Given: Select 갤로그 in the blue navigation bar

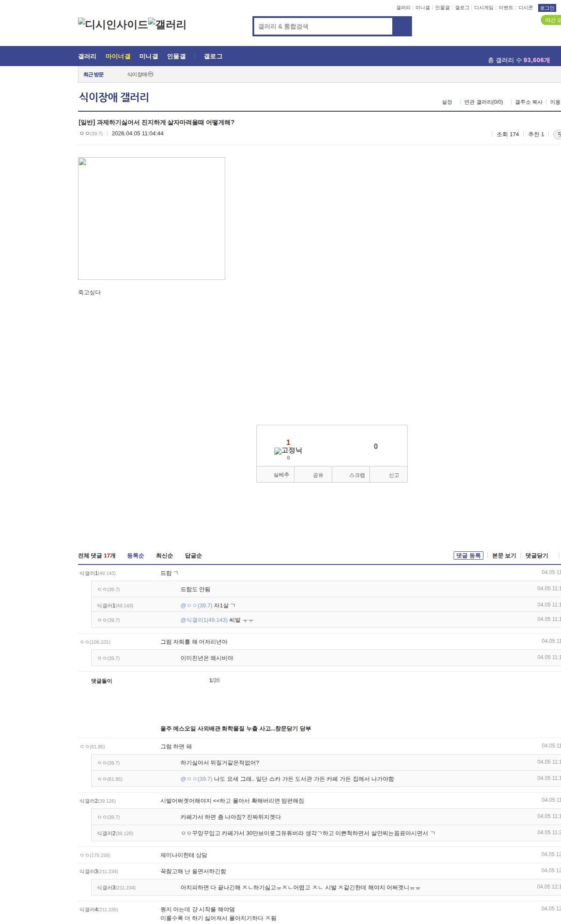Looking at the screenshot, I should click(x=213, y=56).
